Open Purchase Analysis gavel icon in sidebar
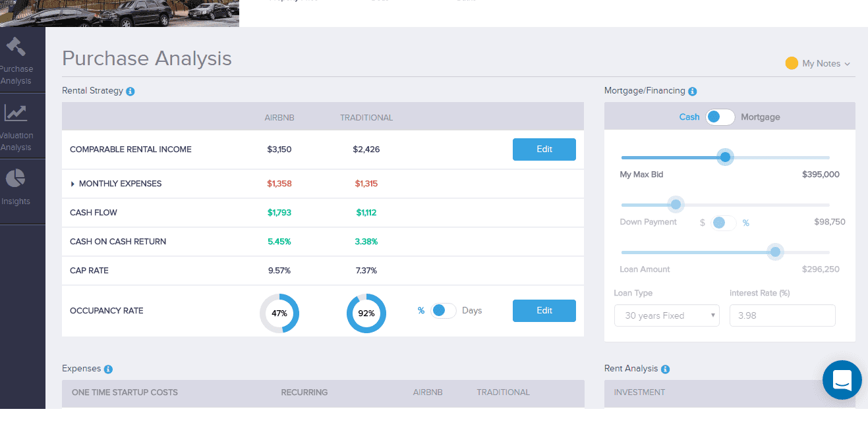The width and height of the screenshot is (868, 428). (x=16, y=47)
